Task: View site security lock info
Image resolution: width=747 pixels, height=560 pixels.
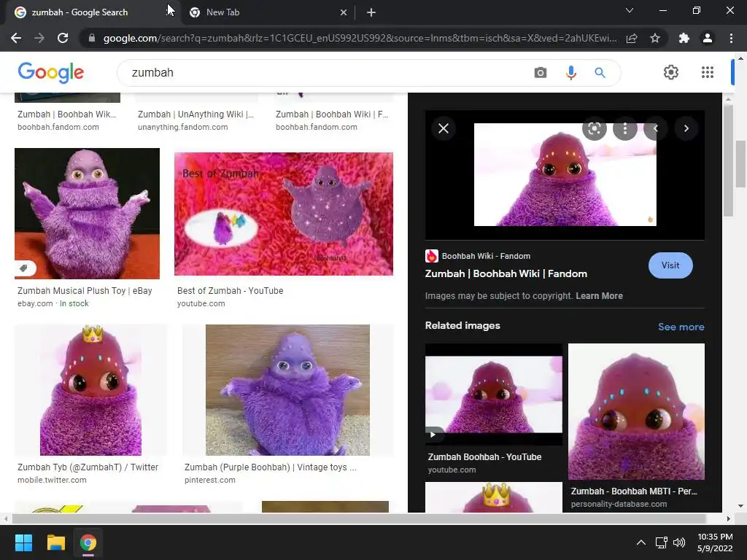Action: click(92, 38)
